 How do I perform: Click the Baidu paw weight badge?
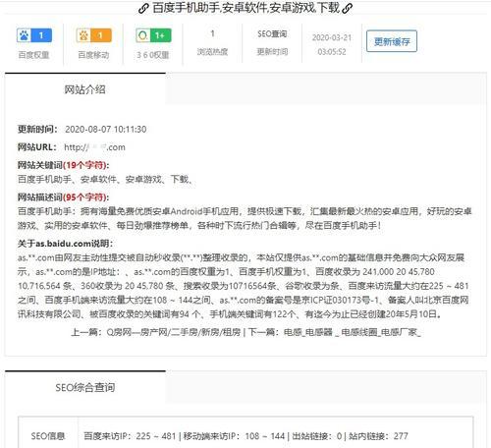(x=34, y=35)
